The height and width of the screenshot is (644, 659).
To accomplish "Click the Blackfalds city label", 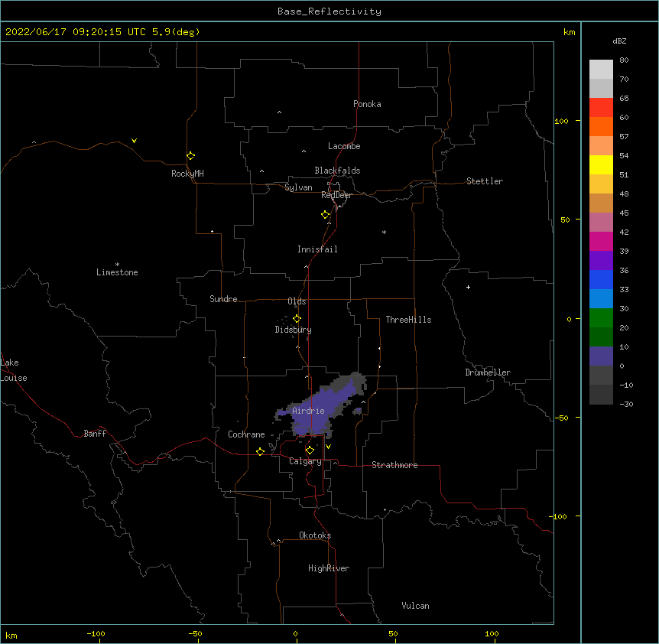I will pos(337,171).
